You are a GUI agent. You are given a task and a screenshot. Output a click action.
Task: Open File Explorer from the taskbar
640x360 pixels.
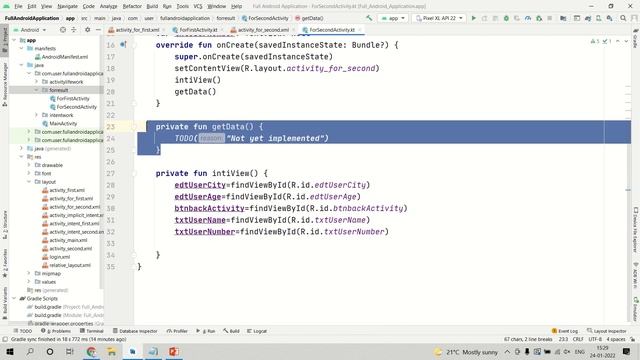pyautogui.click(x=111, y=351)
